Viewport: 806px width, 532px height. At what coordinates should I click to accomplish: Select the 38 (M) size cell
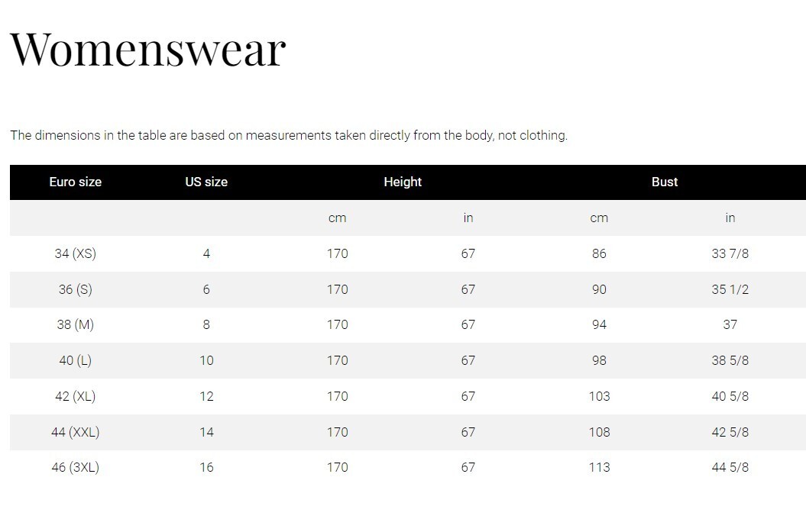pos(76,324)
